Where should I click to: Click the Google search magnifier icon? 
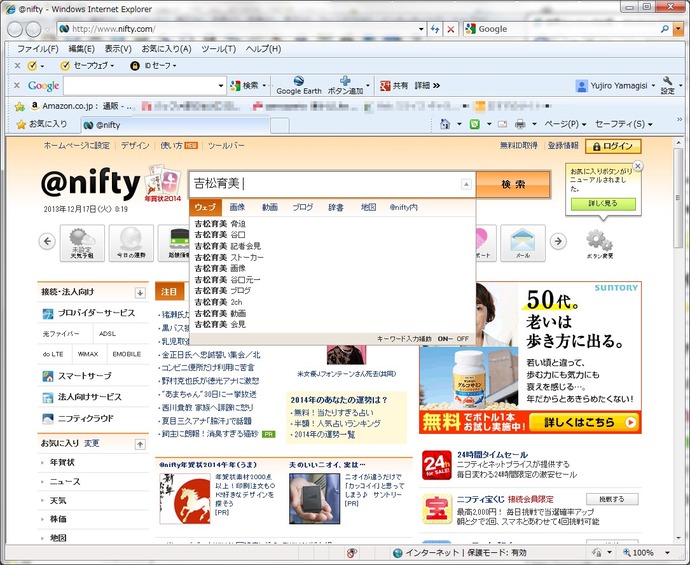(x=665, y=29)
